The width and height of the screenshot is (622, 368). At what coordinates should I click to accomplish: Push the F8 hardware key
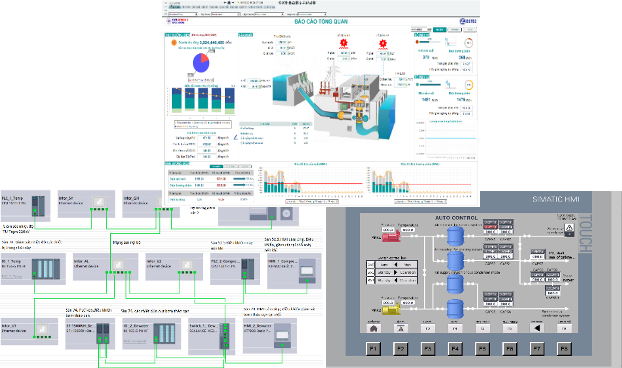point(564,349)
